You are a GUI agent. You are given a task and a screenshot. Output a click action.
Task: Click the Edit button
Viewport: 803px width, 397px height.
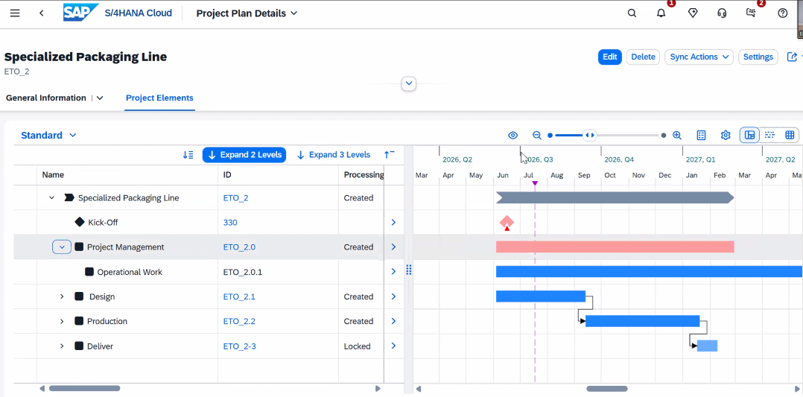[609, 57]
